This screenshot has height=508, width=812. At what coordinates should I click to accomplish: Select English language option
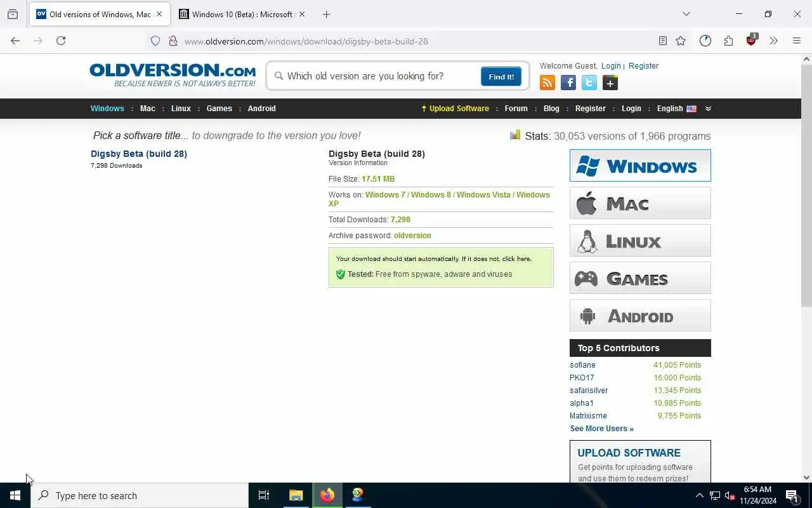coord(676,109)
